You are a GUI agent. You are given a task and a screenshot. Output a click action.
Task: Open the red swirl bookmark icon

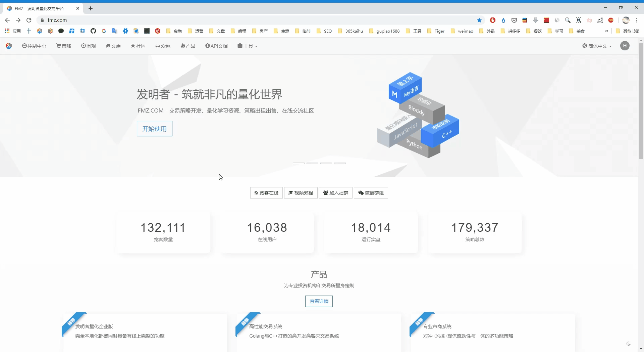point(158,31)
